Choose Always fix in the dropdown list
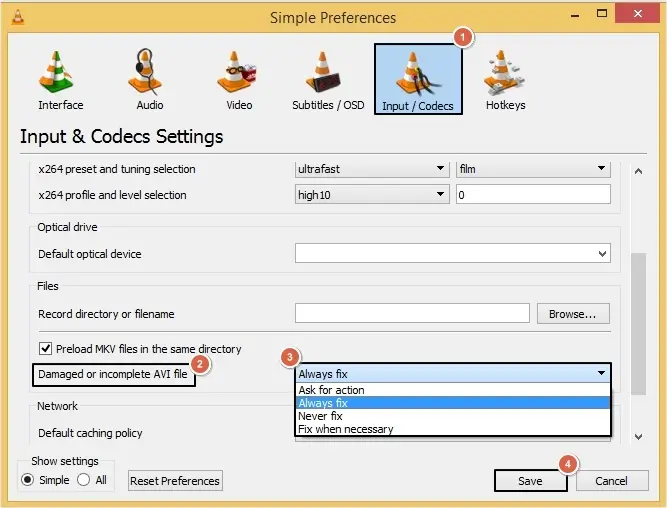 click(453, 403)
